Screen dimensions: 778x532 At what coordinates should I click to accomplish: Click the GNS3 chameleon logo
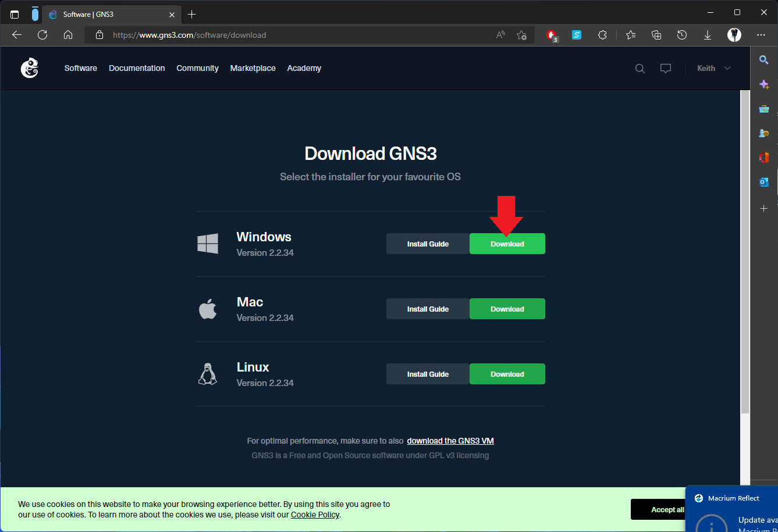tap(29, 68)
